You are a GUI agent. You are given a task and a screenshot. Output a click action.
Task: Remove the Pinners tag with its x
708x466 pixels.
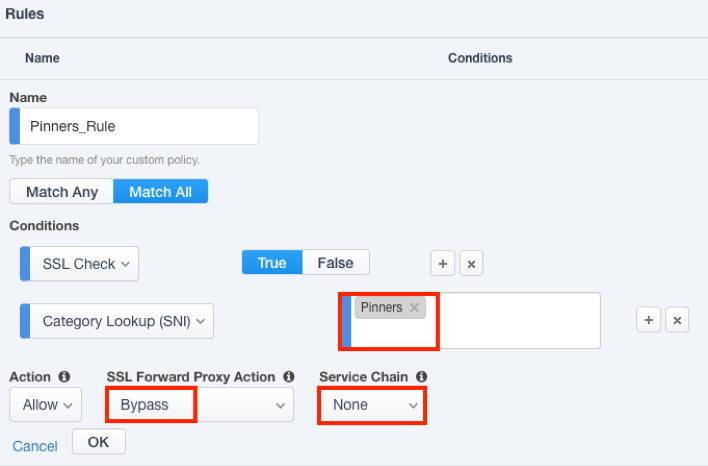click(414, 308)
